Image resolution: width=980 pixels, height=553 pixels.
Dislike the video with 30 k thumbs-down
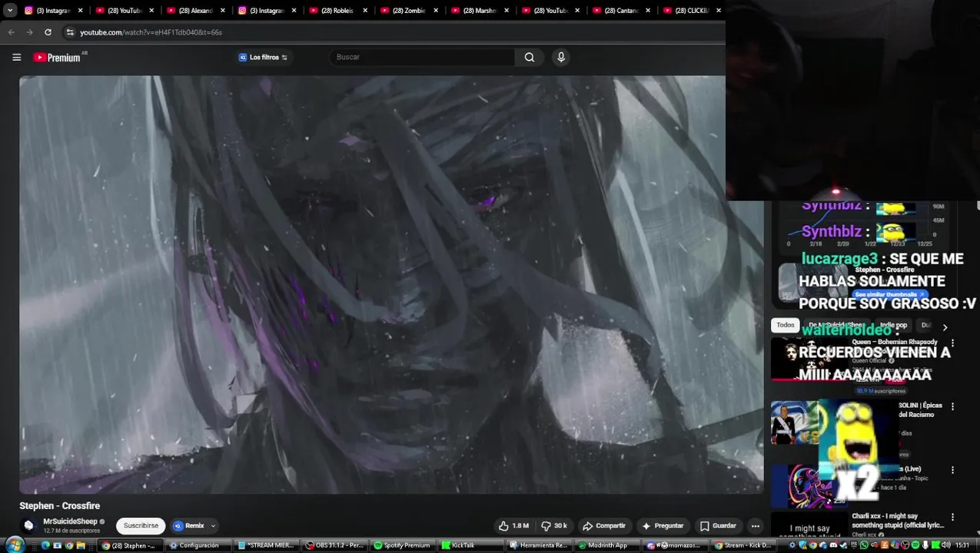pos(553,526)
